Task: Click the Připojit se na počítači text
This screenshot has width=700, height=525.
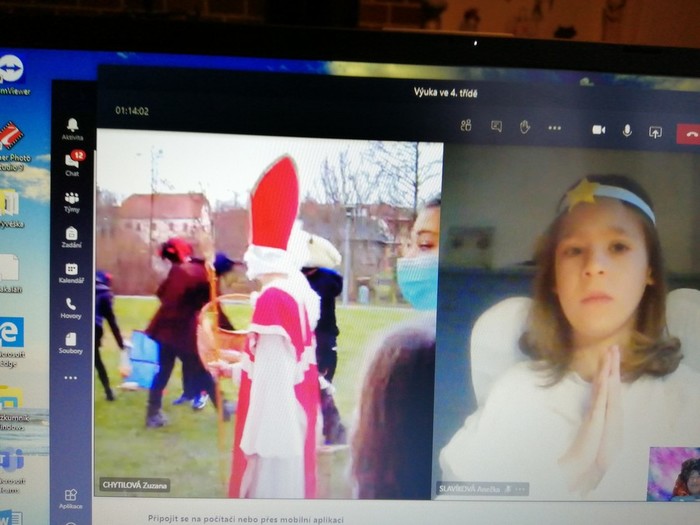Action: (x=246, y=519)
